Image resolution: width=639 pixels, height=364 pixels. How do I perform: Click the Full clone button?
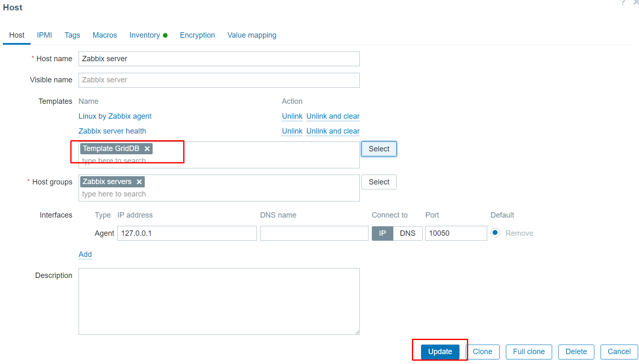click(x=529, y=352)
